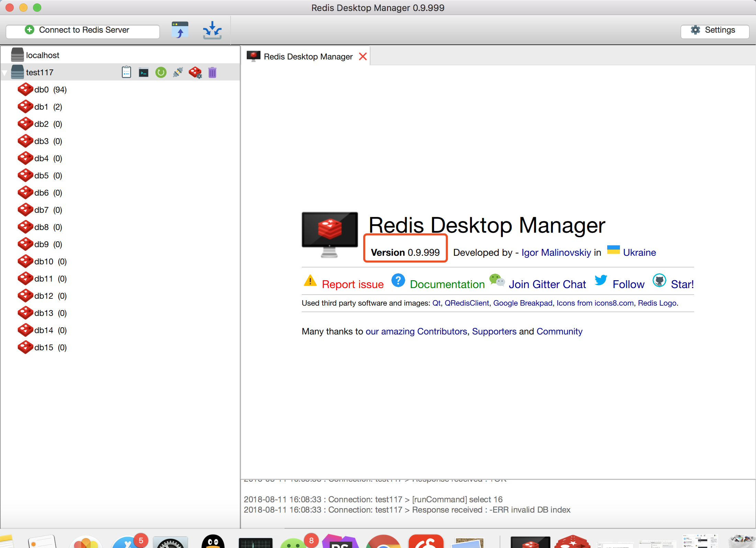The image size is (756, 548).
Task: Click the disconnect plug icon for test117
Action: tap(178, 72)
